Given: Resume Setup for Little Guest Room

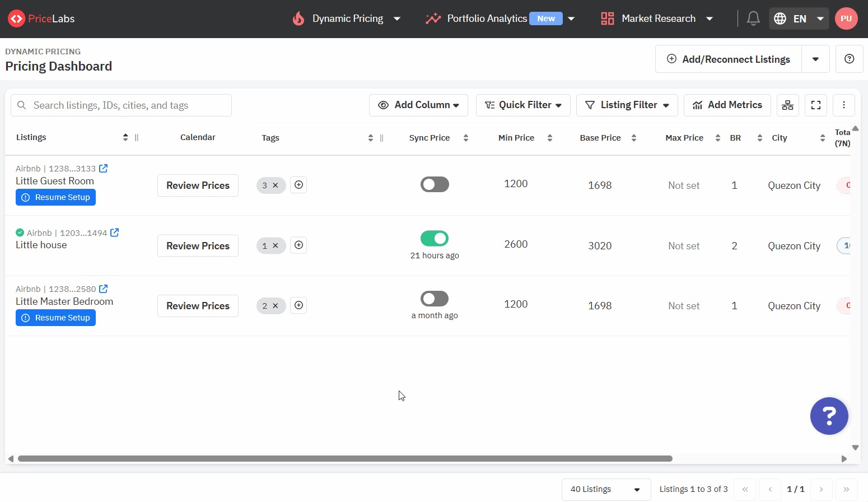Looking at the screenshot, I should click(x=55, y=197).
